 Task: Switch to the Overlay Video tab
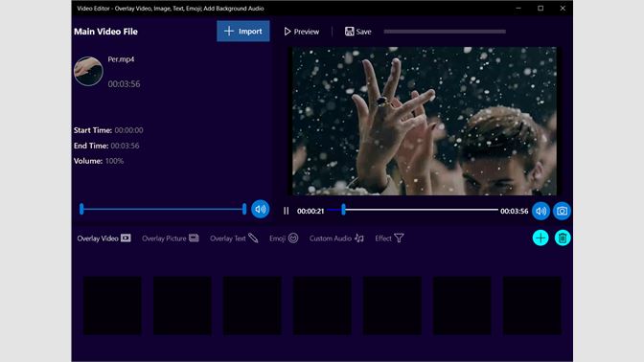103,238
